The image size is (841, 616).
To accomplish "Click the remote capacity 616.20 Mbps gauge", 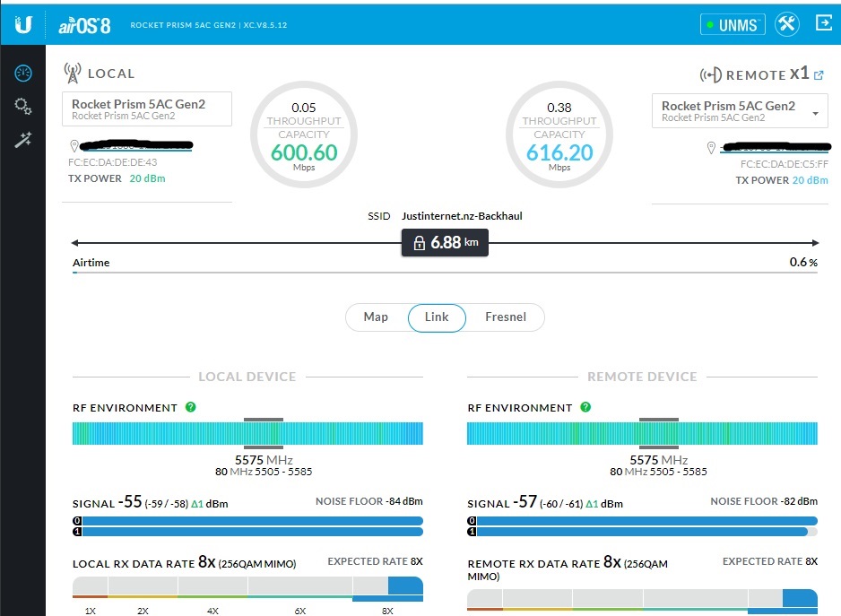I will [559, 134].
